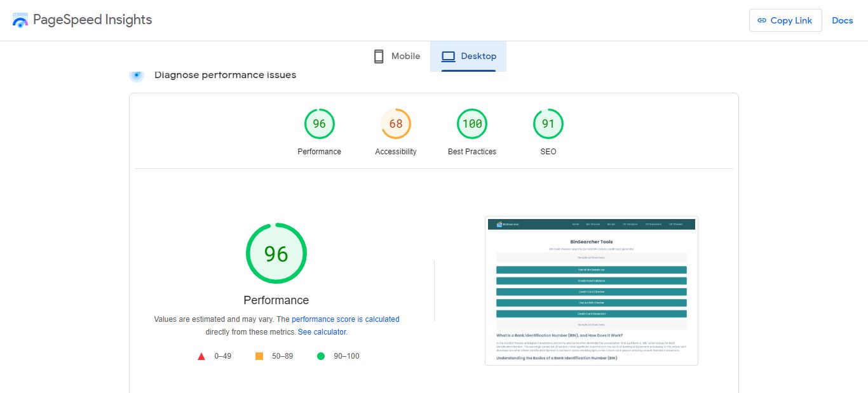Image resolution: width=868 pixels, height=393 pixels.
Task: Open the PageSpeed Insights home title
Action: (x=93, y=20)
